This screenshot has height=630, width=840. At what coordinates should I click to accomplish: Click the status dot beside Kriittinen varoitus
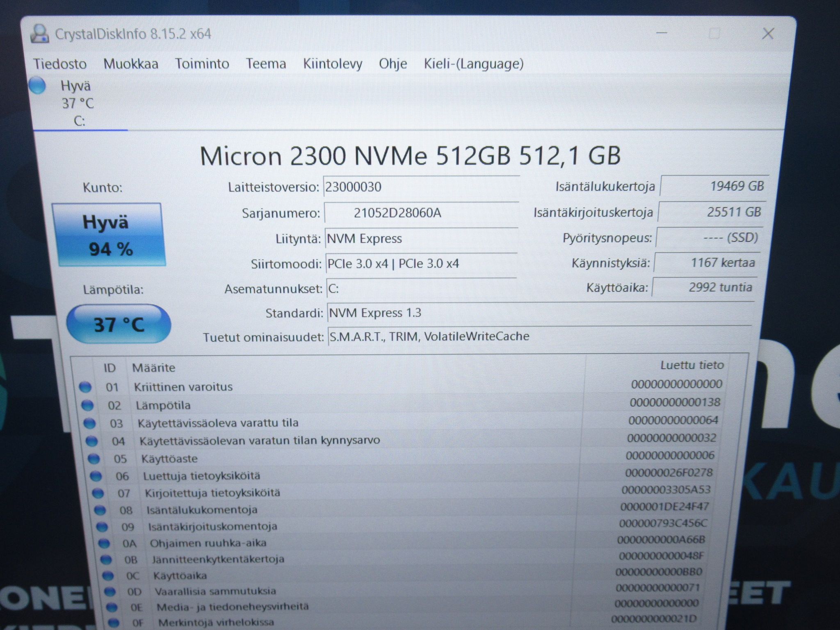[85, 386]
